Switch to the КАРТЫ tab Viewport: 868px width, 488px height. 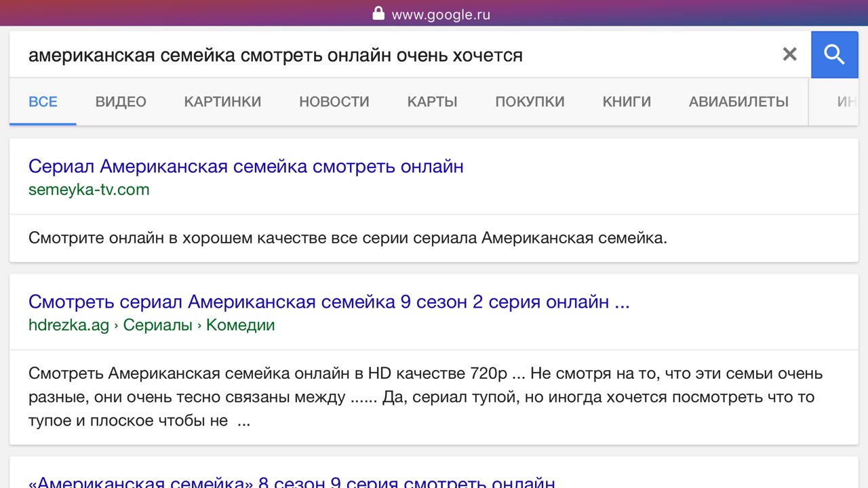[x=432, y=102]
